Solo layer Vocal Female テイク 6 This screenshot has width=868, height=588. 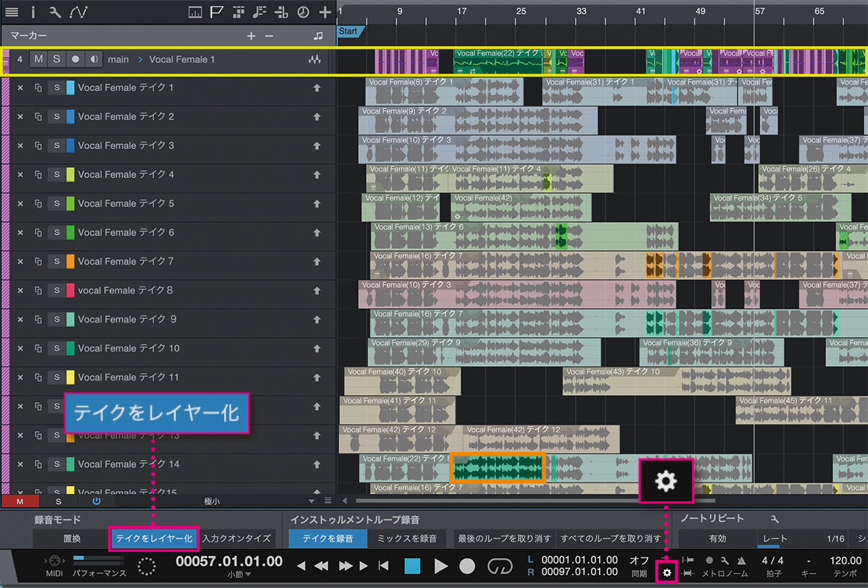click(x=56, y=232)
